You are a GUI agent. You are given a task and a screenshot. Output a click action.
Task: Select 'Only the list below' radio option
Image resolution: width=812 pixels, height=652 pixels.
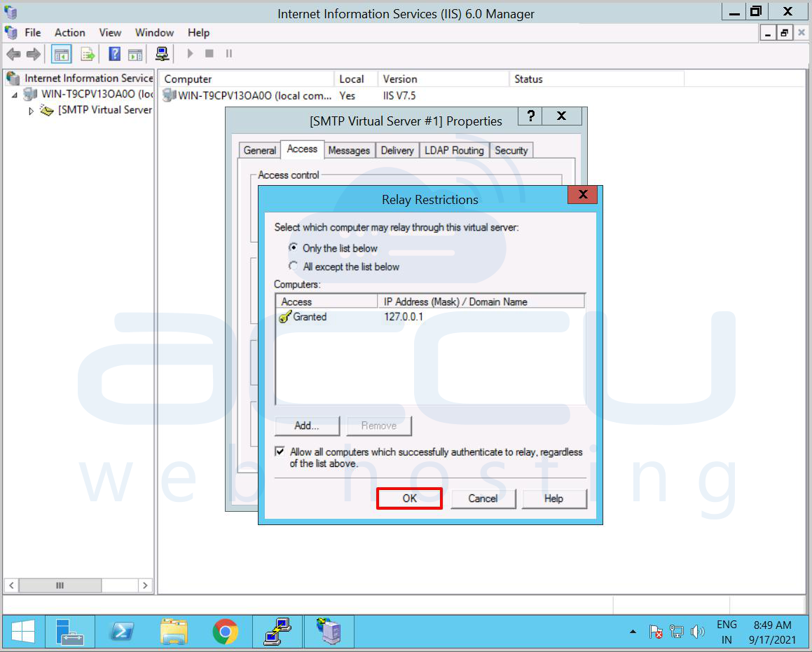click(x=293, y=247)
